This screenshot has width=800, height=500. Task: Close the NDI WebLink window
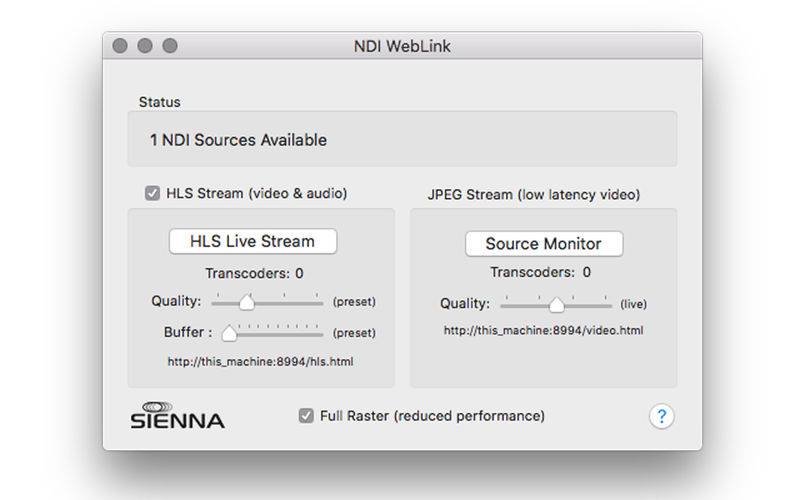click(121, 46)
